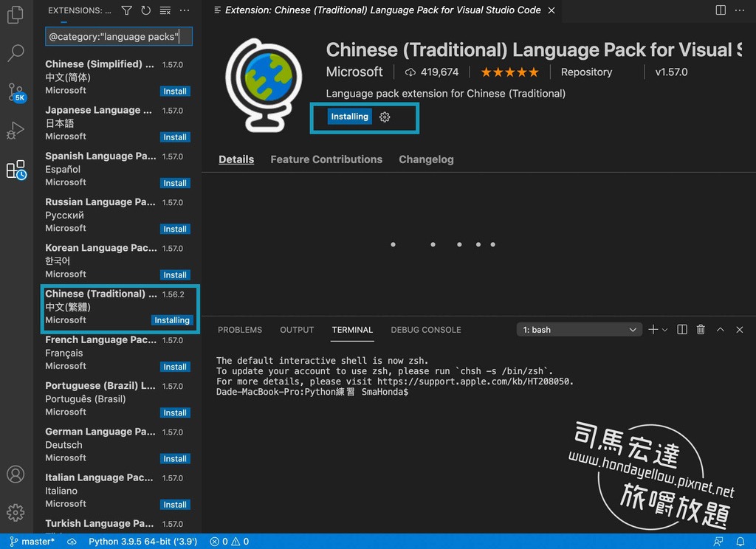The width and height of the screenshot is (756, 549).
Task: Click the master branch status item
Action: 32,542
